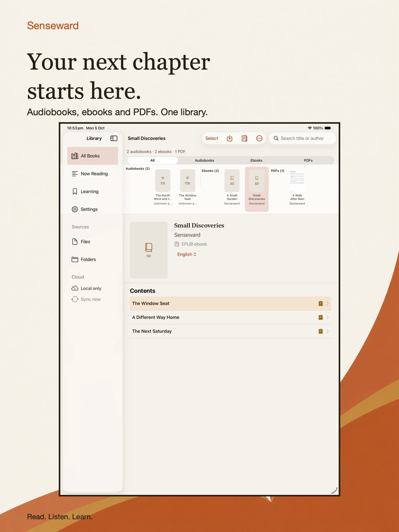Click the Learning bookmark icon

point(75,192)
